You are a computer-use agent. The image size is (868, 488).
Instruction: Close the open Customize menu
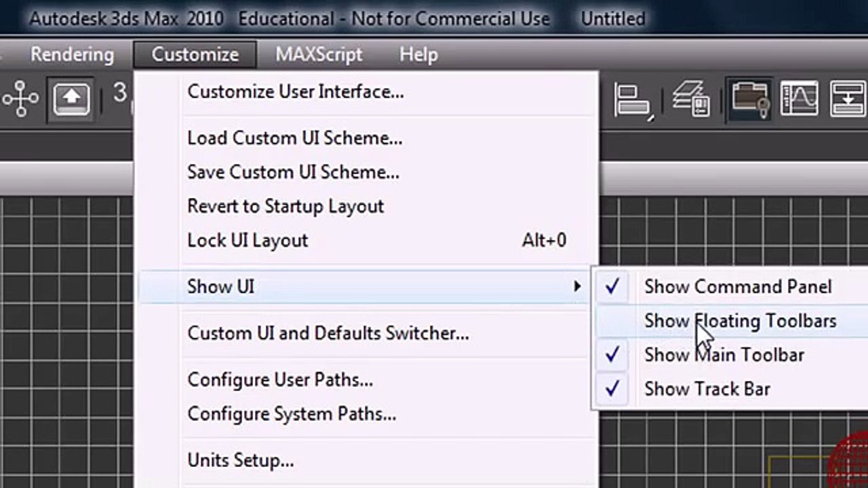(195, 54)
